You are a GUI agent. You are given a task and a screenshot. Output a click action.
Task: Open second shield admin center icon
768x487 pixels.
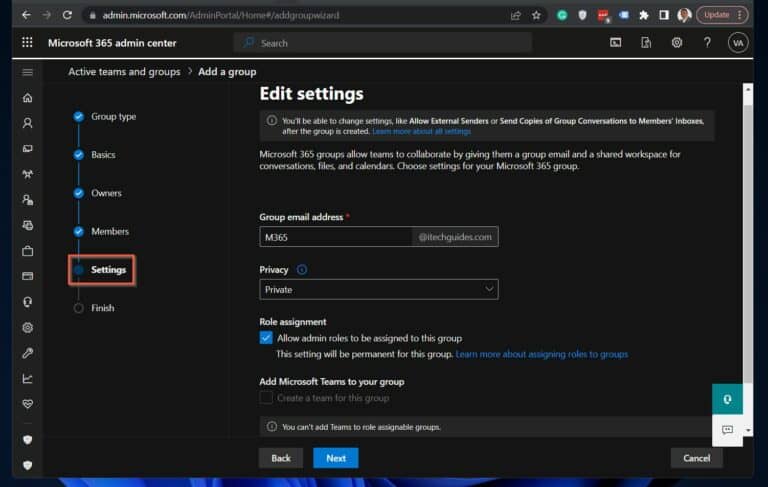click(x=27, y=465)
